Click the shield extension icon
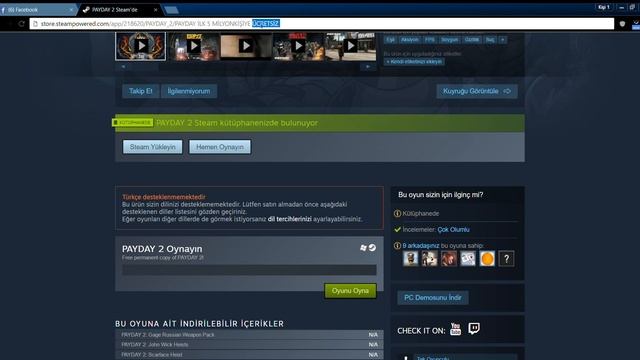640x360 pixels. click(x=622, y=24)
